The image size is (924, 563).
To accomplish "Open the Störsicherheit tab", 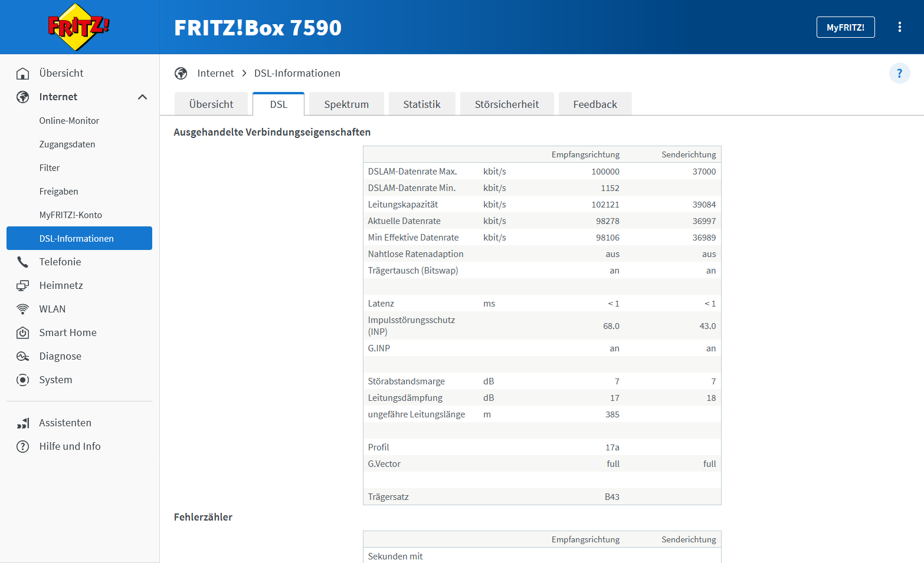I will coord(507,104).
